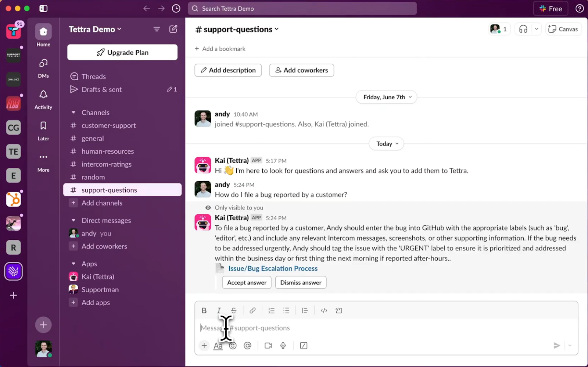Viewport: 588px width, 367px height.
Task: Toggle Aa formatting toolbar visibility
Action: (x=218, y=346)
